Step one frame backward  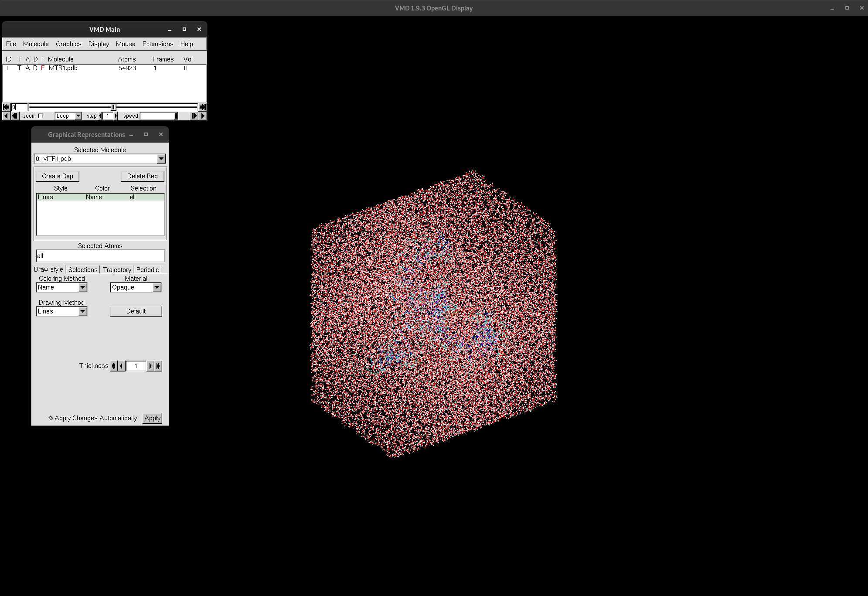[x=15, y=116]
